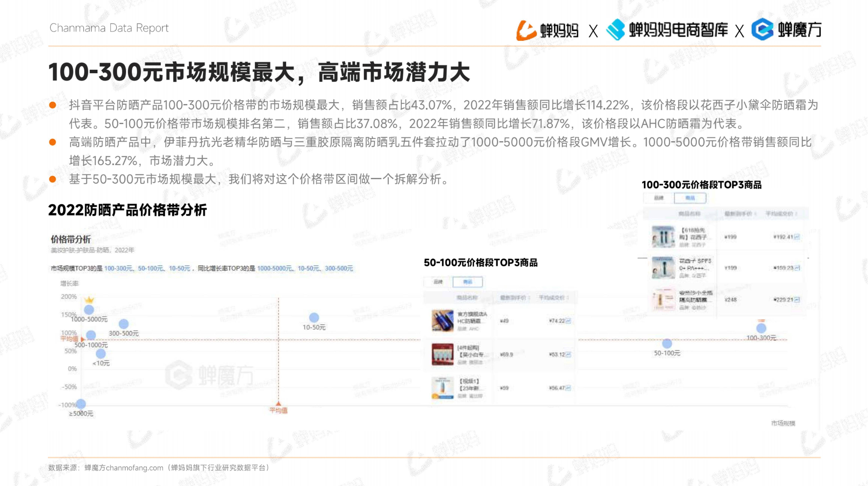Image resolution: width=868 pixels, height=486 pixels.
Task: Click the 100-300元 data bubble
Action: tap(761, 328)
